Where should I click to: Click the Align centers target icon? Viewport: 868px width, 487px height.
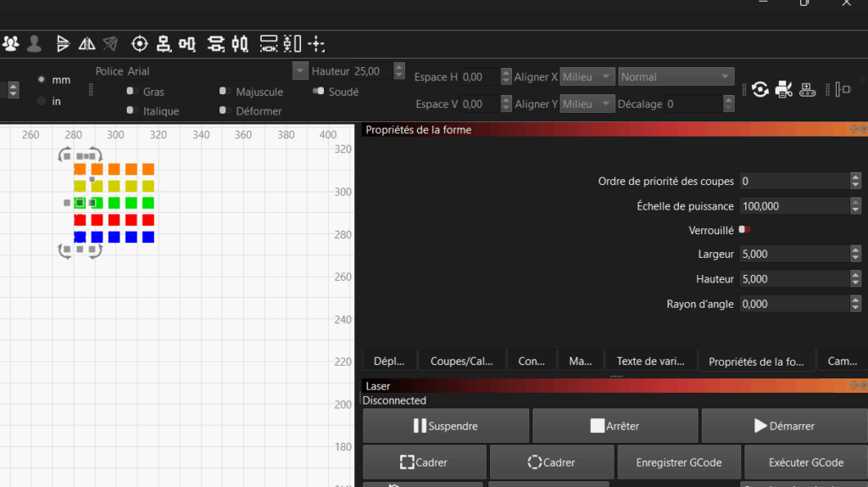(x=140, y=43)
